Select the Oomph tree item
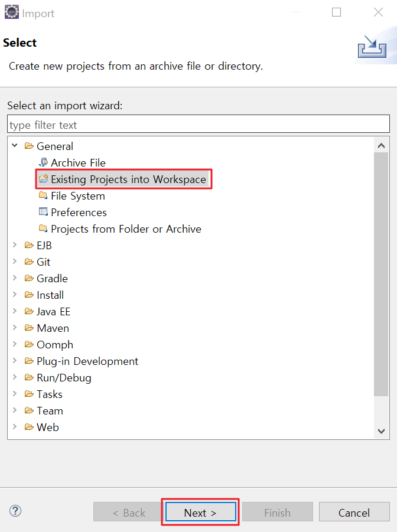Viewport: 397px width, 532px height. [54, 344]
